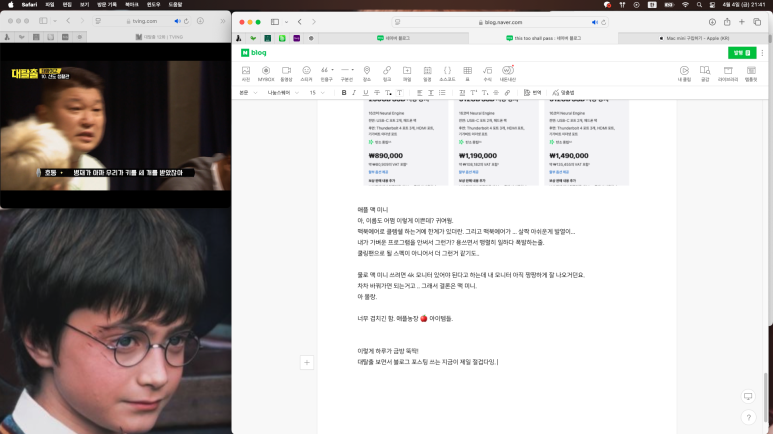Image resolution: width=773 pixels, height=434 pixels.
Task: Insert a table with the 표 icon
Action: (467, 73)
